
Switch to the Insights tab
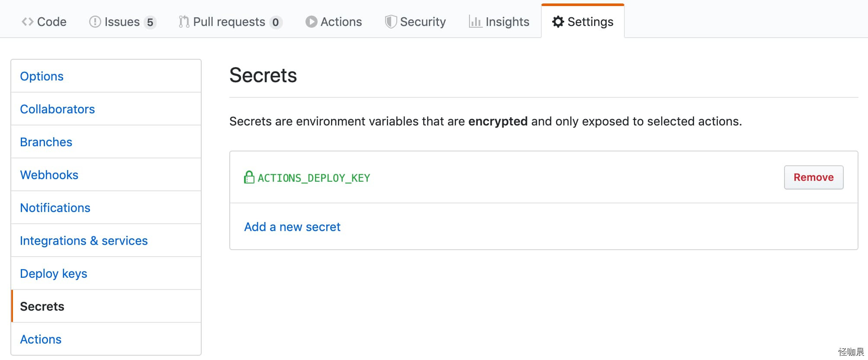[x=499, y=22]
